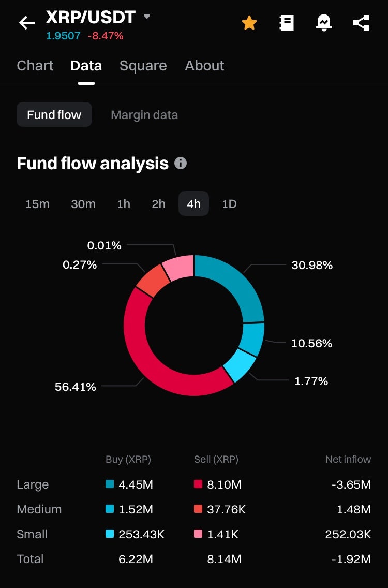The image size is (388, 588).
Task: Toggle the favorite star icon
Action: 249,23
